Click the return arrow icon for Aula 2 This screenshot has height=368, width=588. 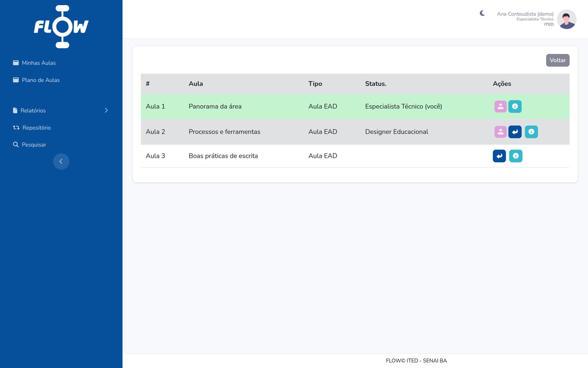tap(515, 132)
